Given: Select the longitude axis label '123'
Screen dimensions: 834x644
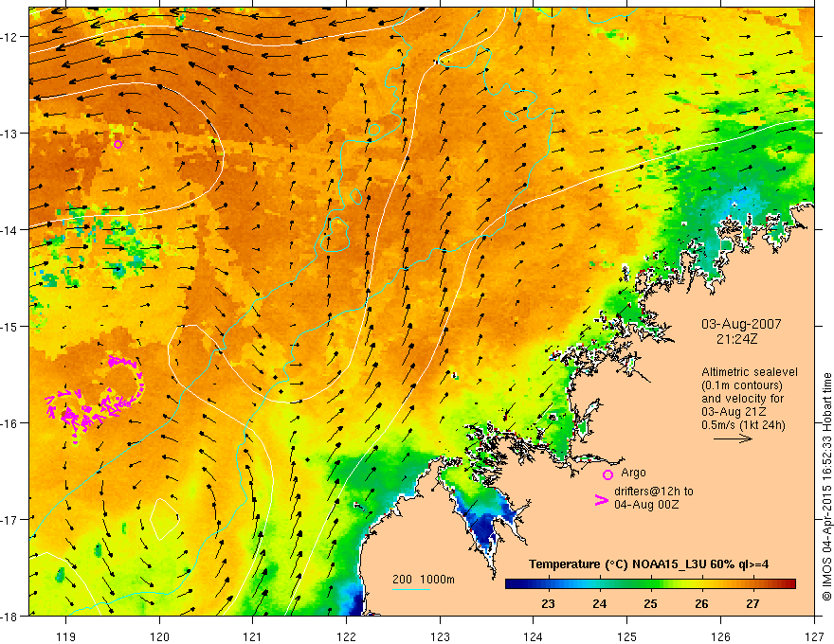Looking at the screenshot, I should 440,636.
